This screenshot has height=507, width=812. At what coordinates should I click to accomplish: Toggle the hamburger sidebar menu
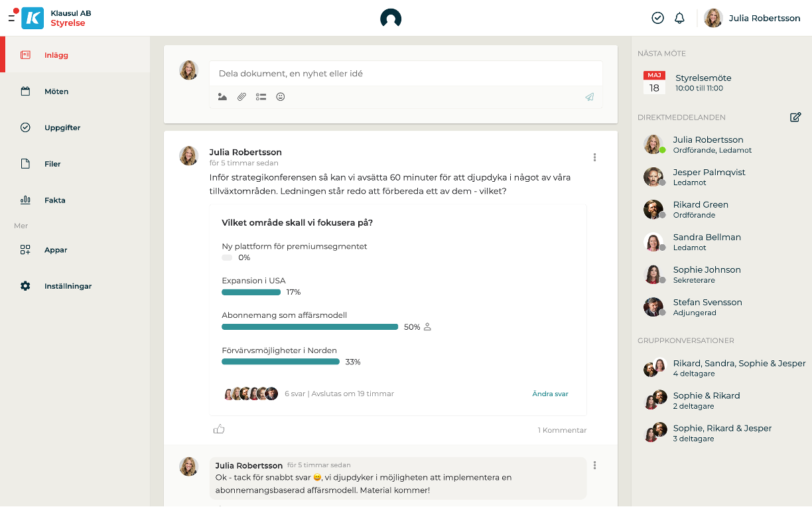click(x=11, y=19)
